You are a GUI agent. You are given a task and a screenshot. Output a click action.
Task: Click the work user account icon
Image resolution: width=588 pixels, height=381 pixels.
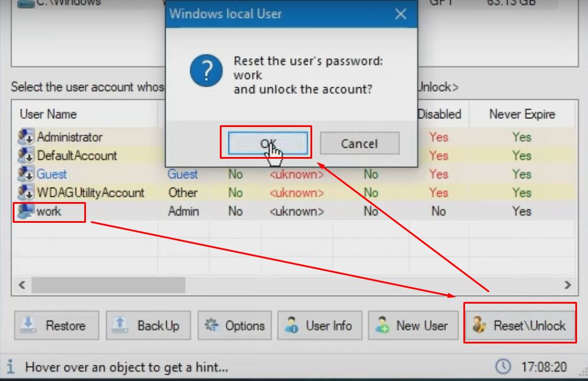point(24,211)
